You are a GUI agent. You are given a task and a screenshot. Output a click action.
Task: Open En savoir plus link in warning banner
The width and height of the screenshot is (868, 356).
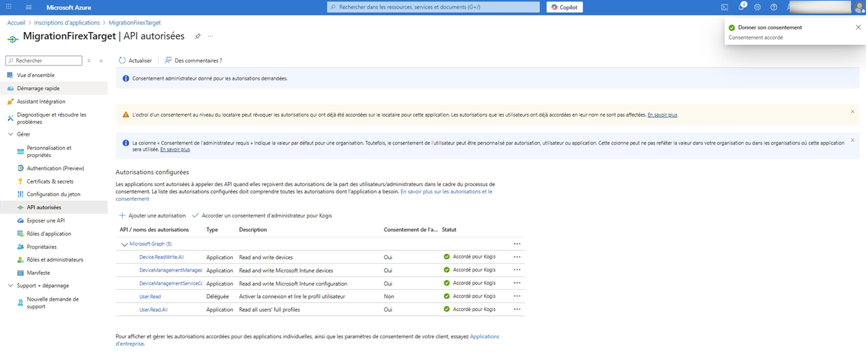662,115
